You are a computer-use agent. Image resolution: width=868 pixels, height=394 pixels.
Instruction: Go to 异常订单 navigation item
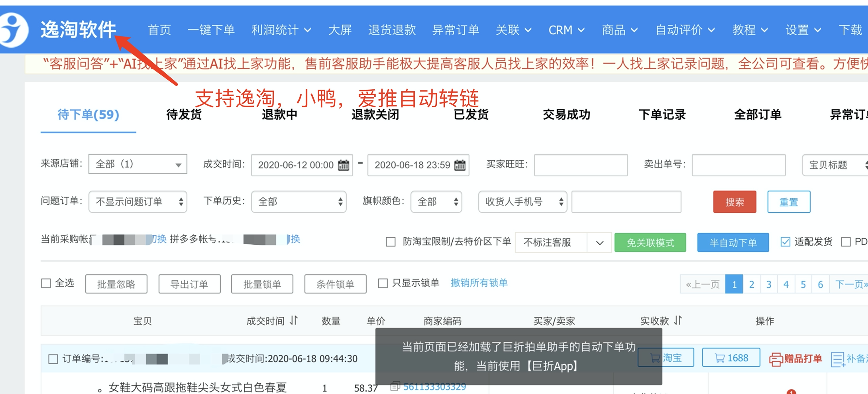(x=456, y=30)
